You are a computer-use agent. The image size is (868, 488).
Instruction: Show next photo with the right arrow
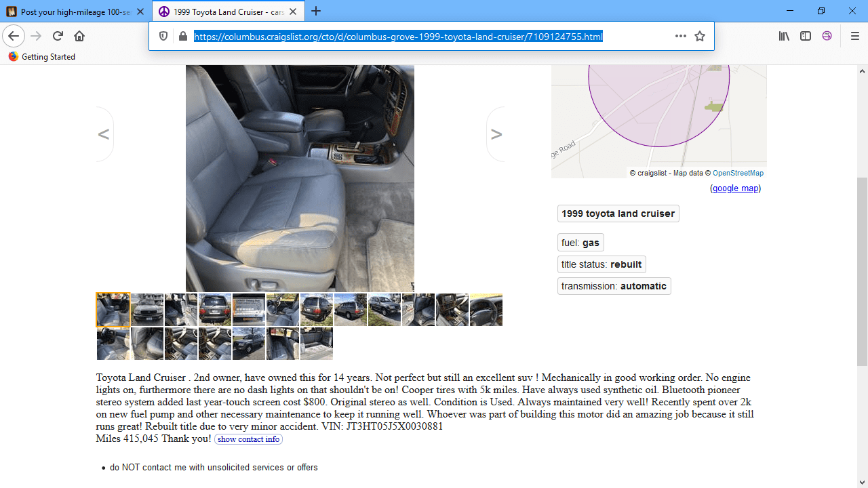[496, 134]
